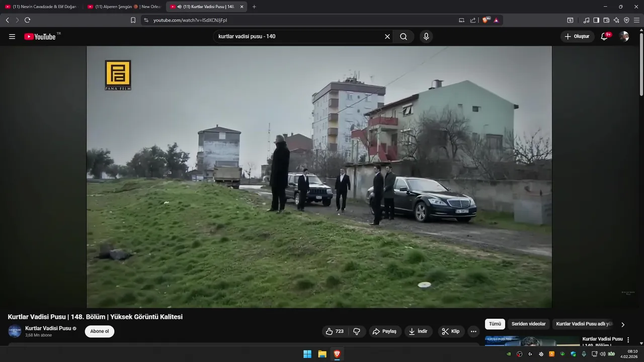Image resolution: width=644 pixels, height=362 pixels.
Task: Open a new browser tab
Action: point(254,7)
